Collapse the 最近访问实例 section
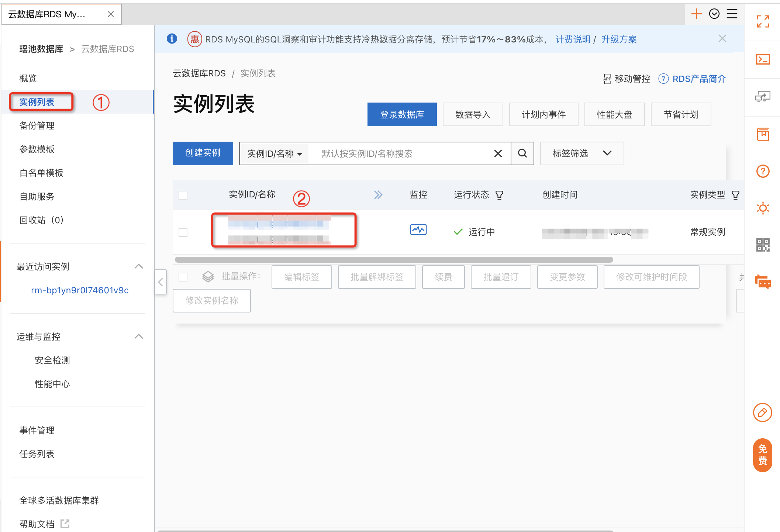This screenshot has width=780, height=532. point(139,266)
